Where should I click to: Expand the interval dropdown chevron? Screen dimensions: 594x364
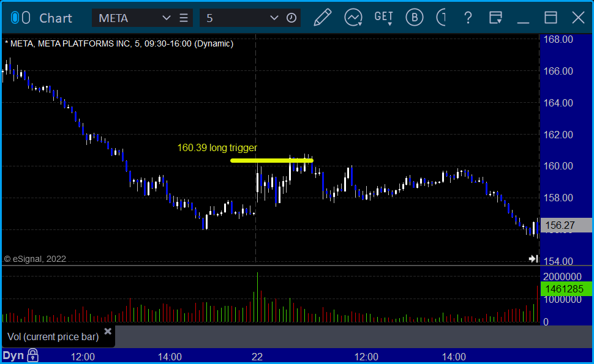(274, 18)
